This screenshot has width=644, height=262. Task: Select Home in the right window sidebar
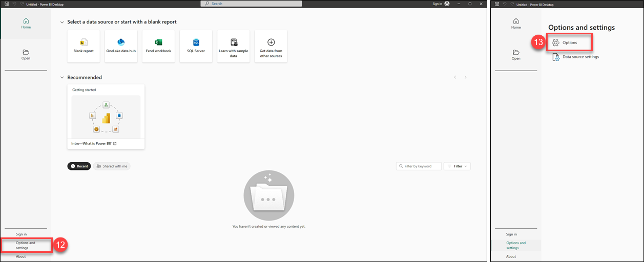pyautogui.click(x=516, y=23)
